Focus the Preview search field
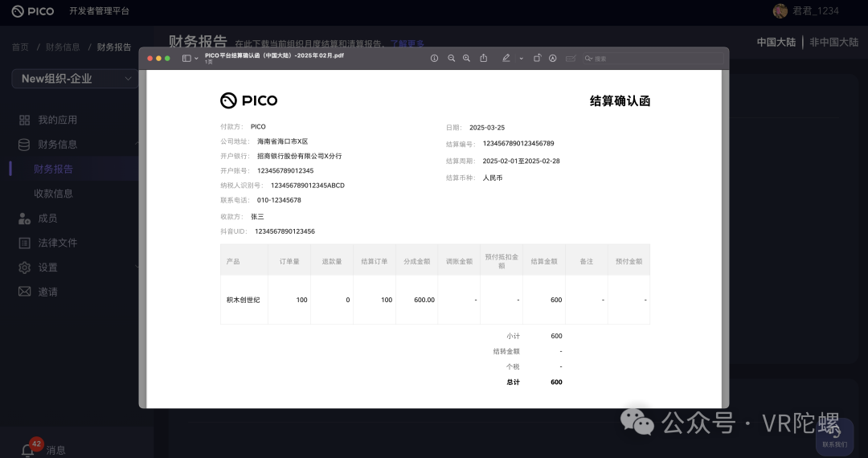Image resolution: width=868 pixels, height=458 pixels. [653, 58]
